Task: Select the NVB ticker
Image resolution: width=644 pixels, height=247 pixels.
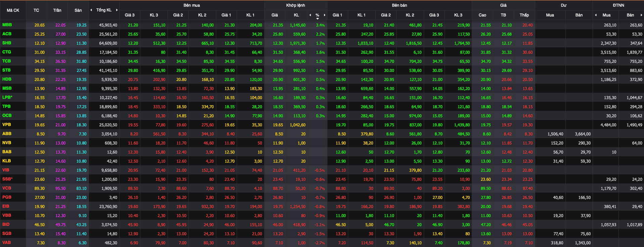Action: [x=7, y=143]
